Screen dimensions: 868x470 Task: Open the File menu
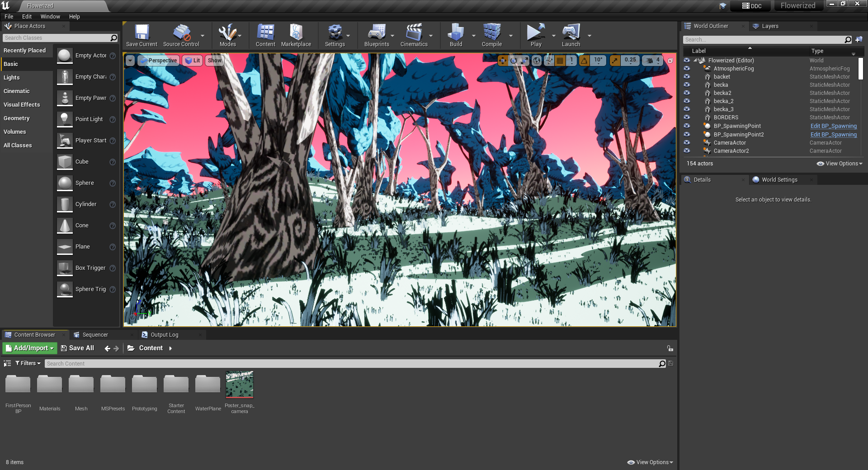coord(9,17)
